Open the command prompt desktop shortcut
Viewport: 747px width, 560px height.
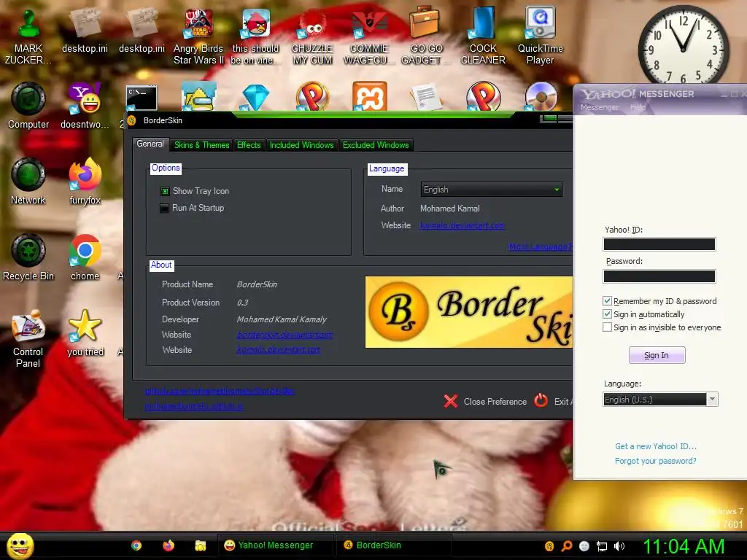[142, 98]
